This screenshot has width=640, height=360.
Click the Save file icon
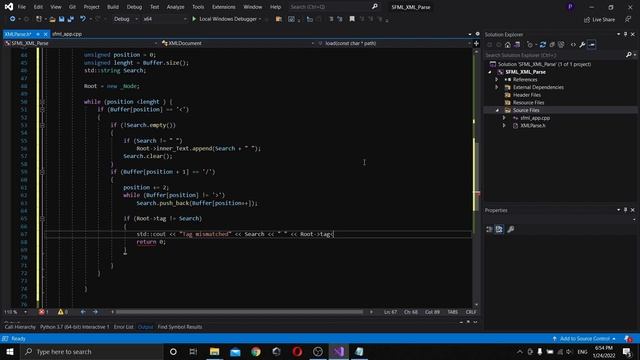[x=62, y=19]
